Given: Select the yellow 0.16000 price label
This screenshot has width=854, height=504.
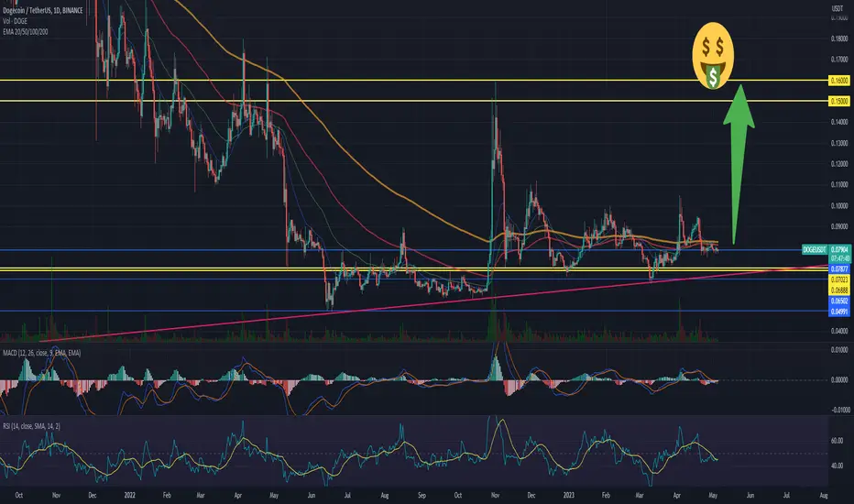Looking at the screenshot, I should (x=839, y=81).
